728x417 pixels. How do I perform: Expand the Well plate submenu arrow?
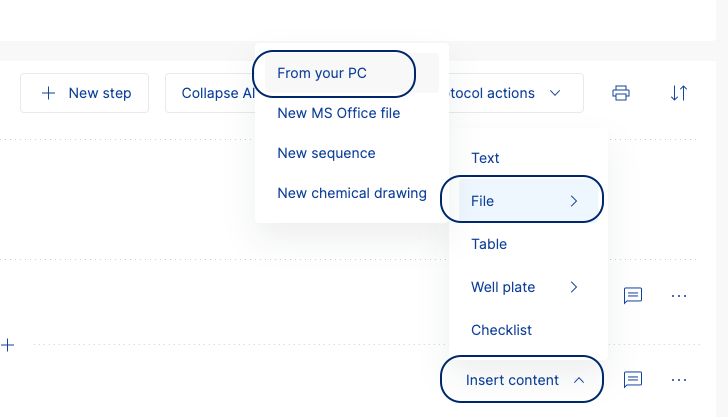pos(574,287)
